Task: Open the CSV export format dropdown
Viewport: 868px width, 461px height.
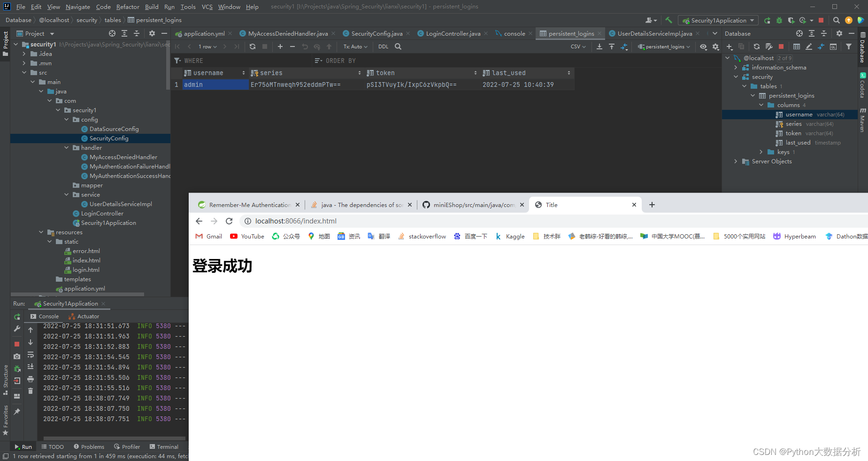Action: coord(578,46)
